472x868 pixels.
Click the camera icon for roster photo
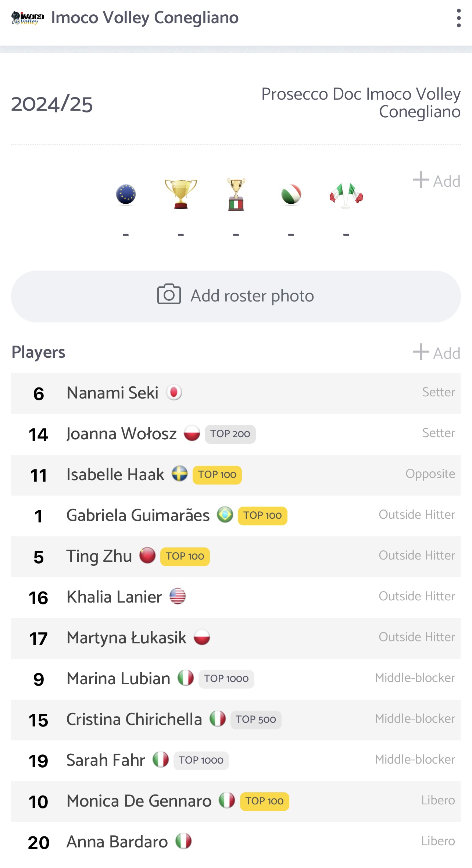pos(169,294)
